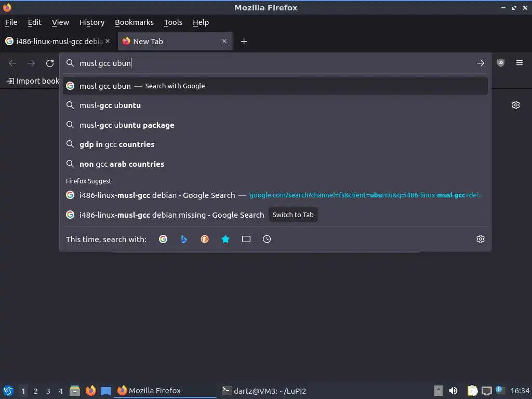Search this time with DuckDuckGo icon
The width and height of the screenshot is (532, 399).
coord(205,239)
